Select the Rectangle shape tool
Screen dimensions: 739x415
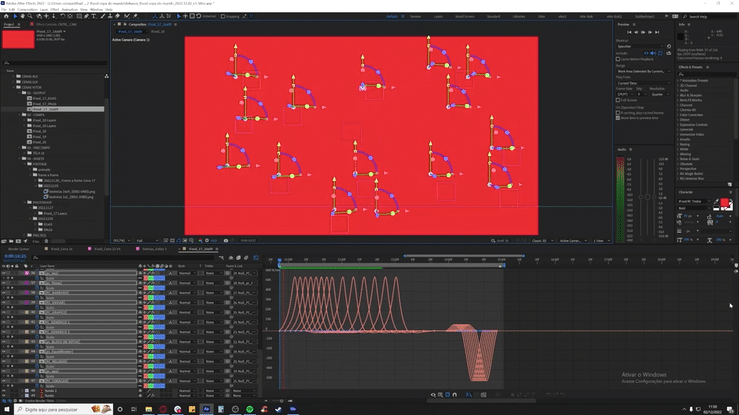pos(79,16)
